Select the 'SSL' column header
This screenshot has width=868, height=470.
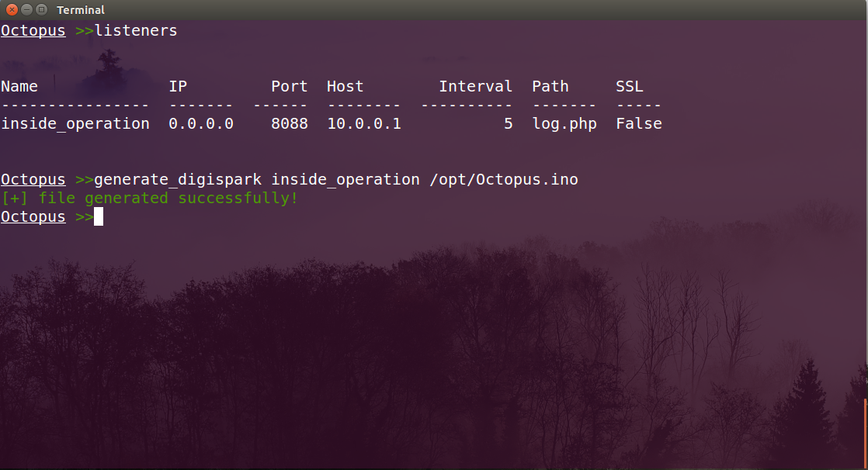tap(630, 86)
